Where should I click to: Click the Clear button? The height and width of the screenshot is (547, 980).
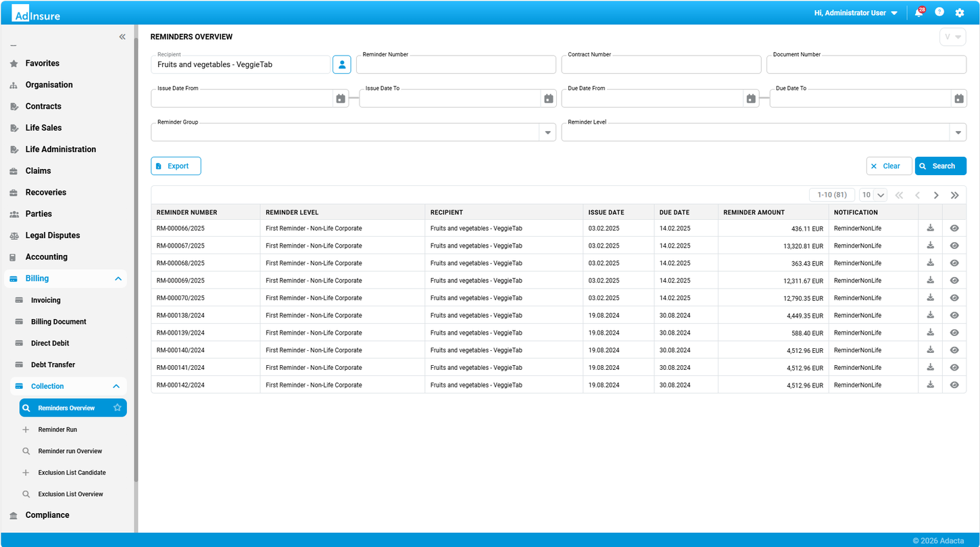(889, 166)
